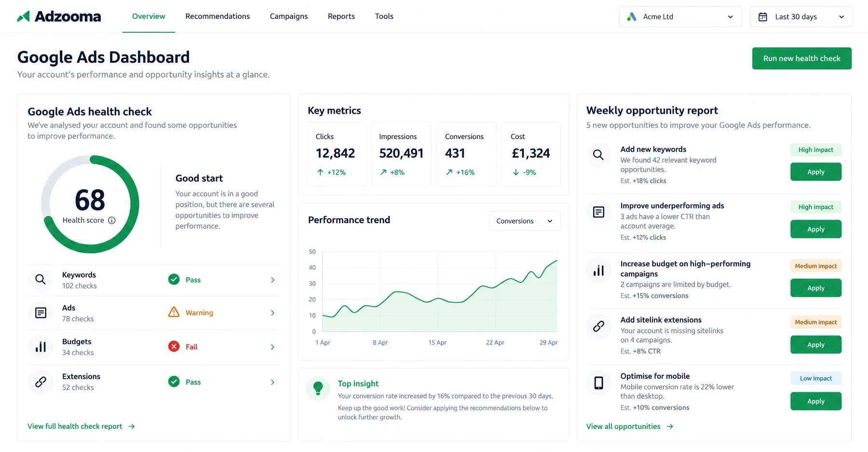Image resolution: width=868 pixels, height=452 pixels.
Task: Click the Health score info icon
Action: click(x=112, y=220)
